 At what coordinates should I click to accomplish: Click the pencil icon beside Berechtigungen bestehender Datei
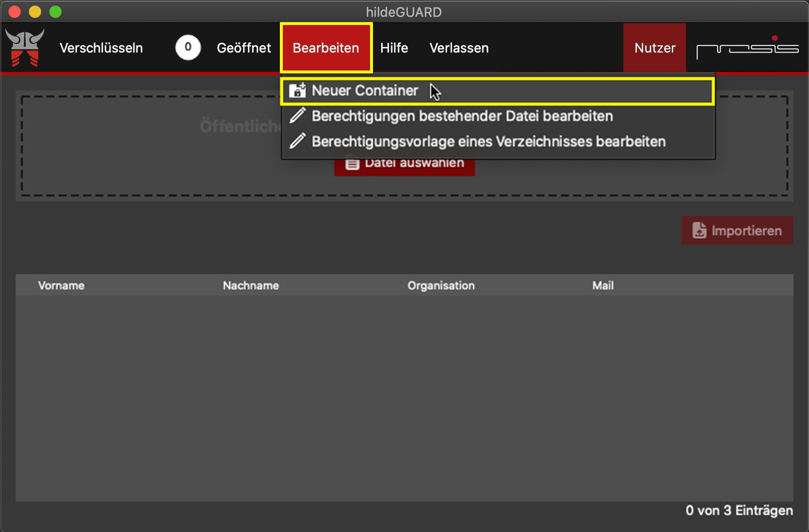[297, 116]
